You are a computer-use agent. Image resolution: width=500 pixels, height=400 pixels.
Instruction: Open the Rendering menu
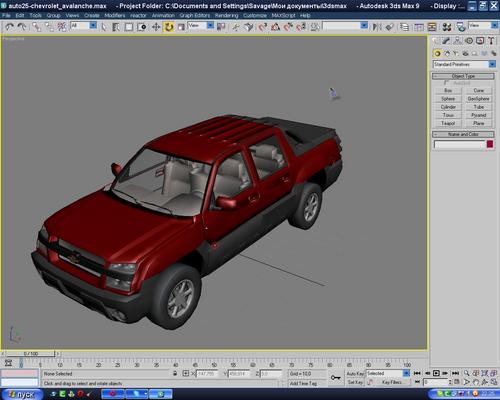(x=226, y=15)
